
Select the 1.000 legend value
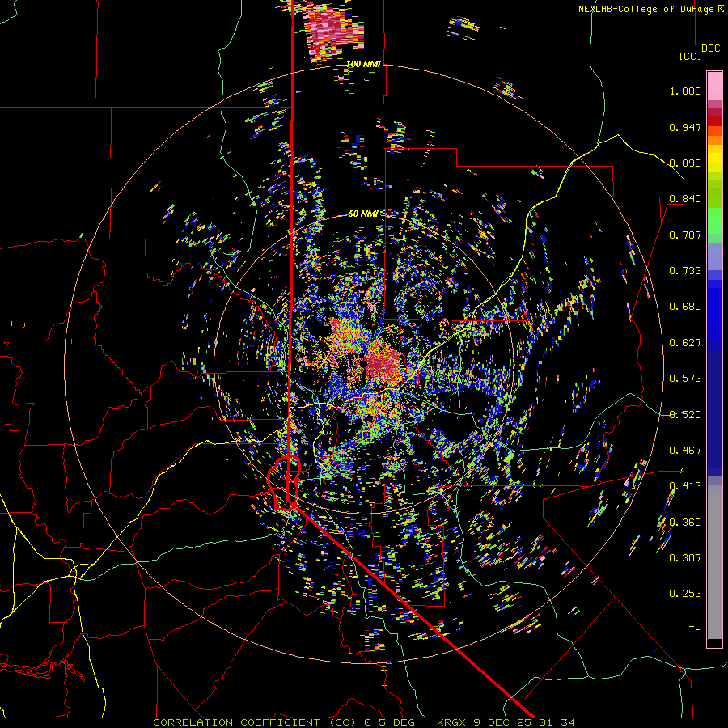point(685,91)
